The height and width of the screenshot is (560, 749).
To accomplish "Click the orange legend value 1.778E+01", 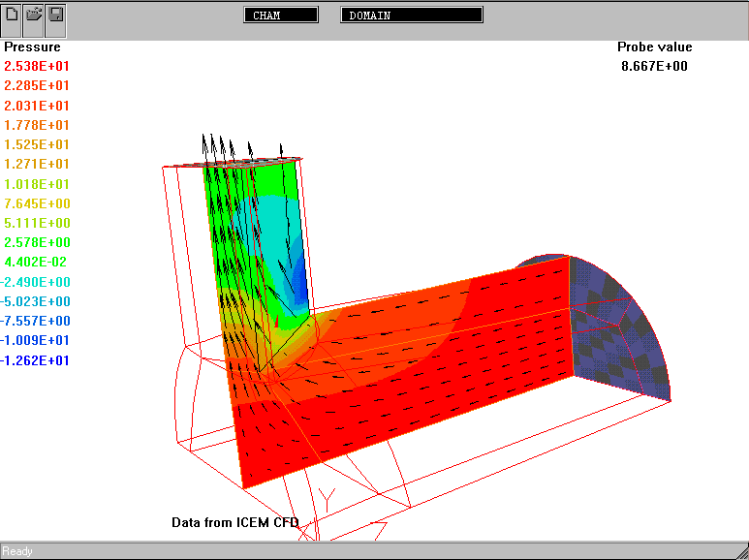I will coord(37,125).
